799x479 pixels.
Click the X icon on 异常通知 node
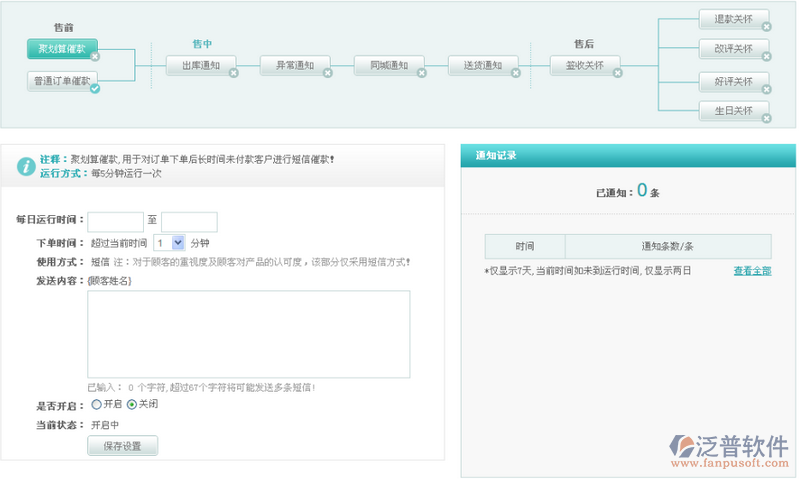click(327, 73)
